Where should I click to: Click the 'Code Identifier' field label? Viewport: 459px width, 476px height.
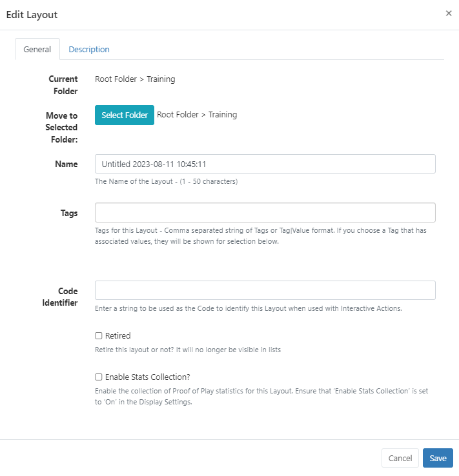(x=63, y=297)
